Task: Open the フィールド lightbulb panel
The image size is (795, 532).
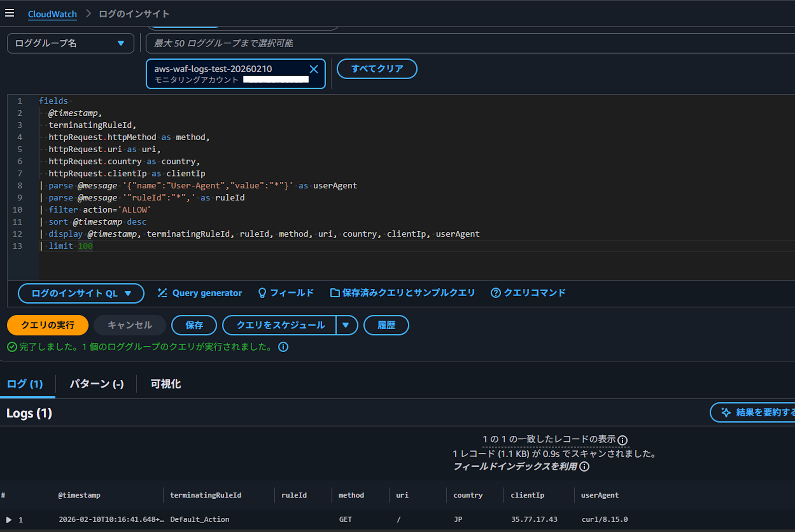Action: click(286, 293)
